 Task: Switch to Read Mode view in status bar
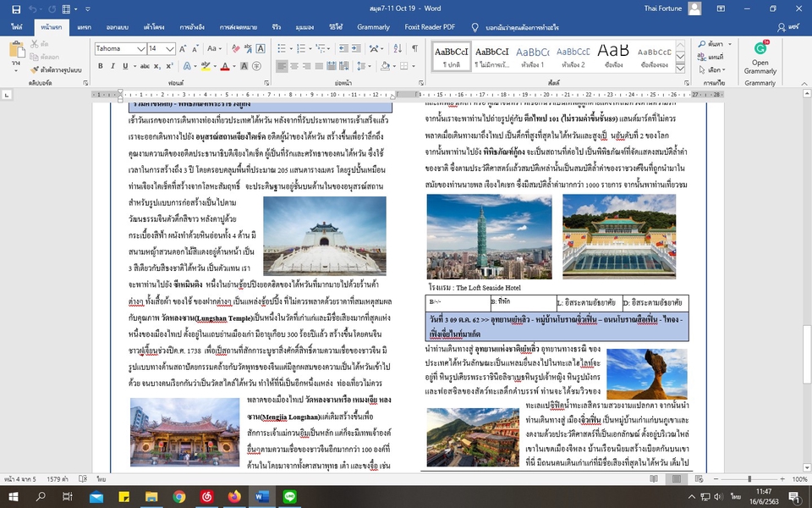[x=654, y=479]
